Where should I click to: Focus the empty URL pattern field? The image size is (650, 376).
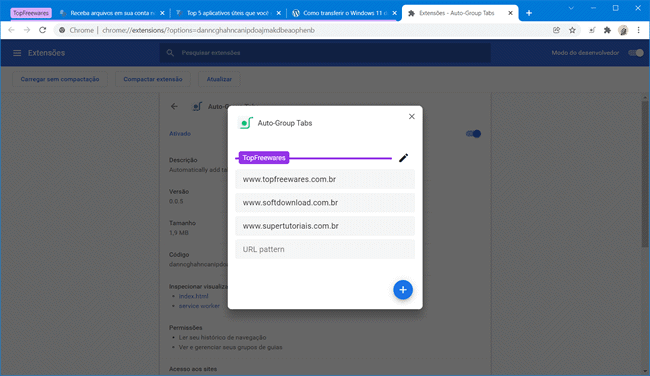325,249
